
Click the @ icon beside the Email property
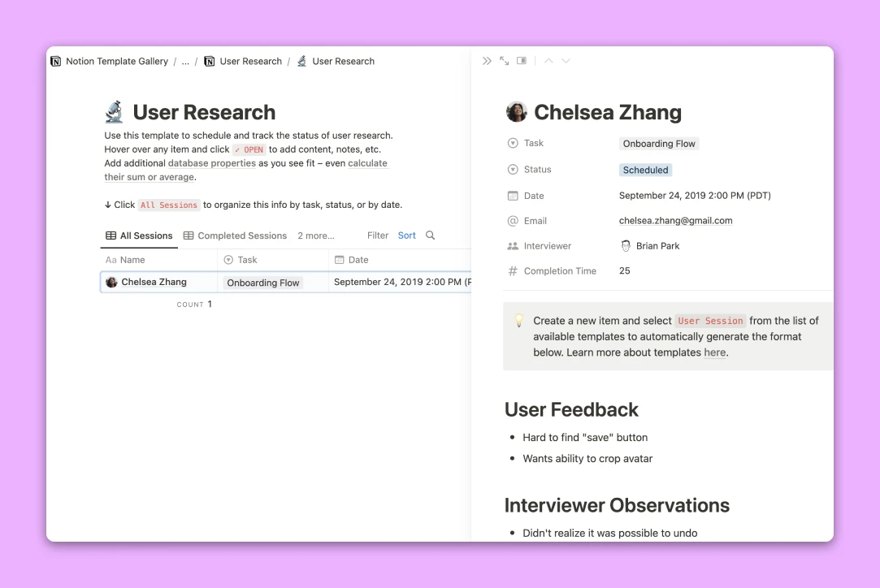pyautogui.click(x=514, y=220)
